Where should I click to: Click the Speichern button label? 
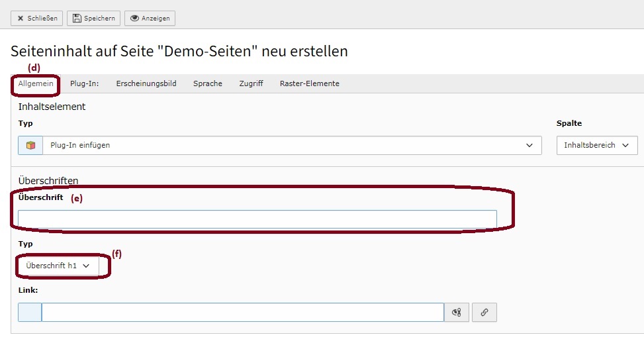coord(99,18)
